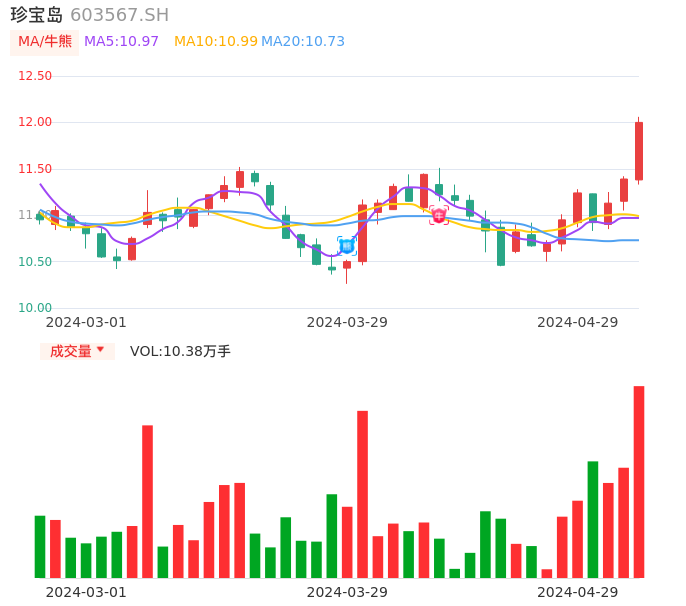Toggle the MA5 moving average legend
This screenshot has width=686, height=606.
[121, 42]
